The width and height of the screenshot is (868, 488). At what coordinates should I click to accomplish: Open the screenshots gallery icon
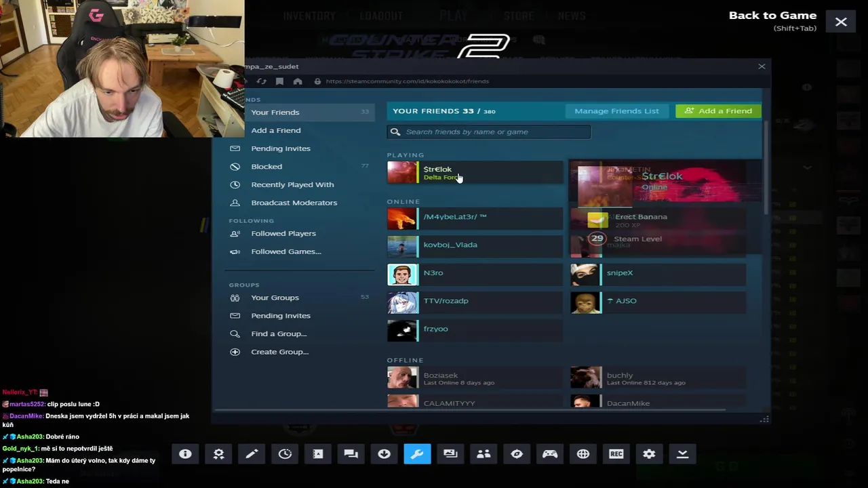point(450,454)
